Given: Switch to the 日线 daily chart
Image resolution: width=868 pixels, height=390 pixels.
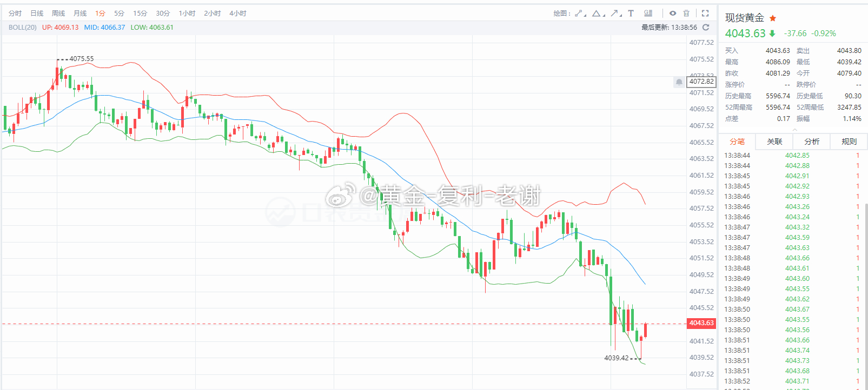Looking at the screenshot, I should click(37, 14).
